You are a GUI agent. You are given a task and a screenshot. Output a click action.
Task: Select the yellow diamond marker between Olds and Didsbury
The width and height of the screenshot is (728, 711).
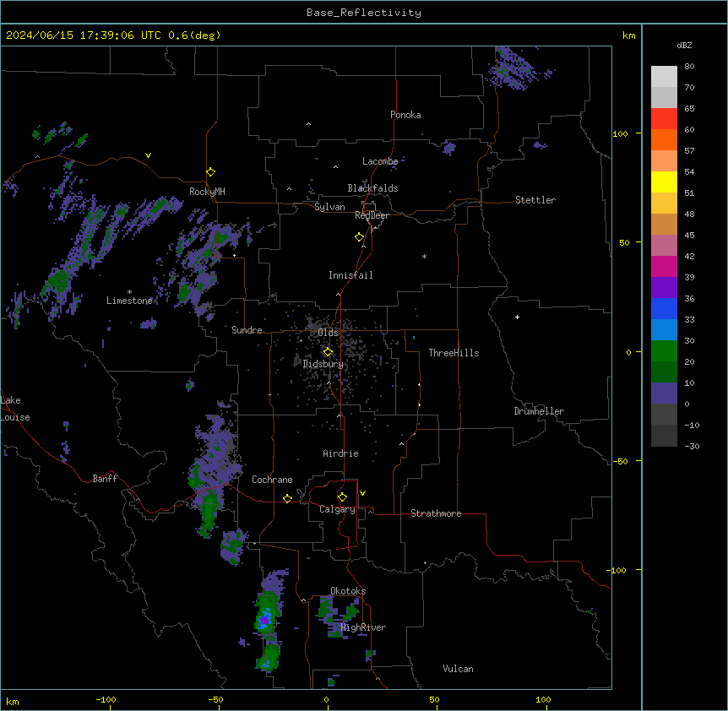coord(328,352)
